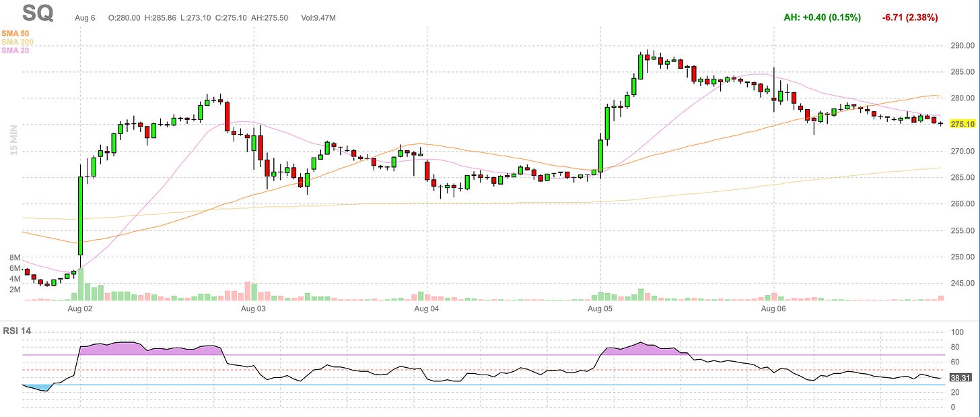The height and width of the screenshot is (417, 980).
Task: Click the 38.31 RSI value tag
Action: [960, 378]
